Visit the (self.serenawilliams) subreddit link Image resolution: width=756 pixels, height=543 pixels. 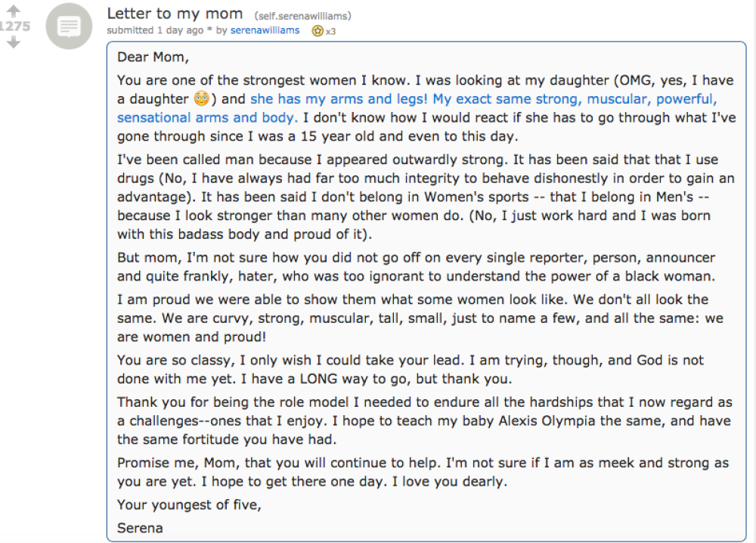point(303,16)
